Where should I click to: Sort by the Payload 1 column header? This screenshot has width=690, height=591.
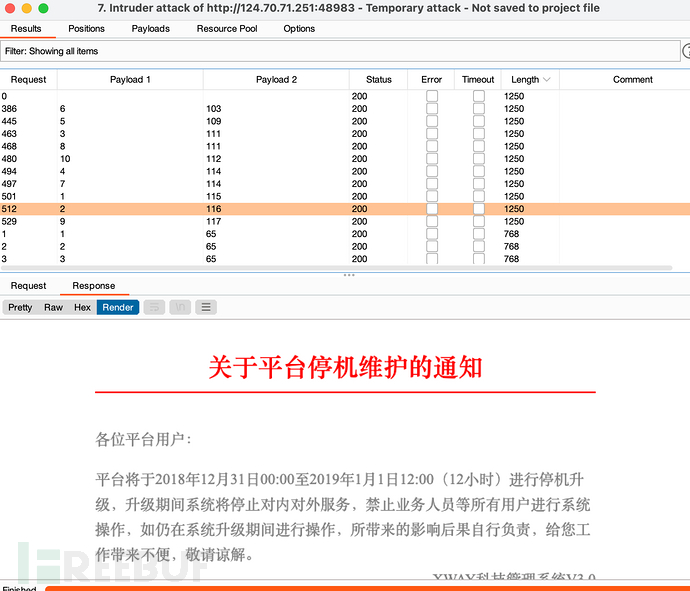tap(130, 80)
